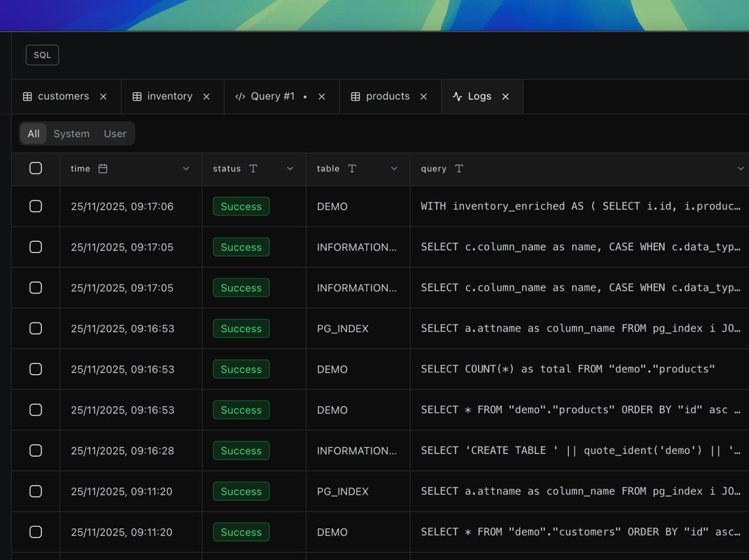Viewport: 749px width, 560px height.
Task: Click the table grid icon on products tab
Action: [x=355, y=96]
